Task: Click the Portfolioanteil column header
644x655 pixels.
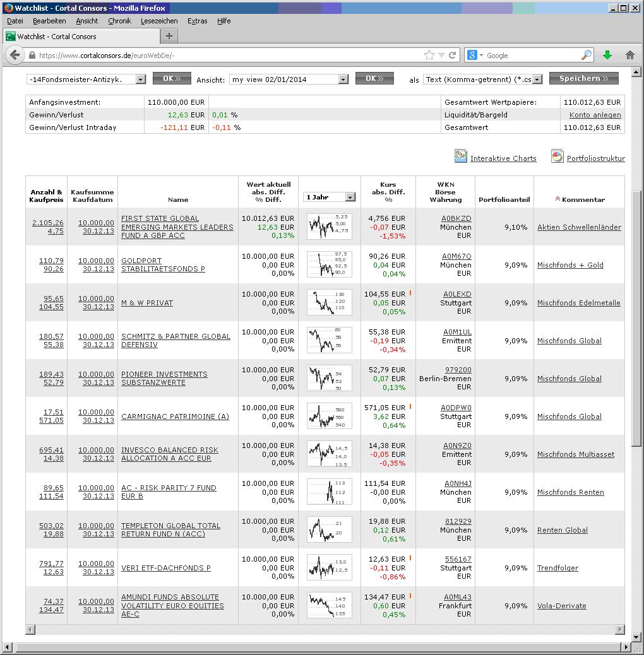Action: (504, 199)
